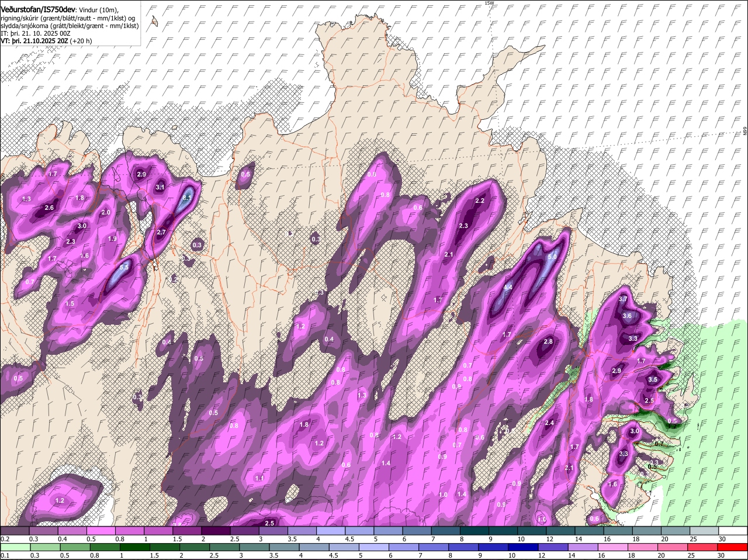Image resolution: width=748 pixels, height=560 pixels.
Task: Click purple legend swatch between 2 and 2.5
Action: [x=216, y=531]
